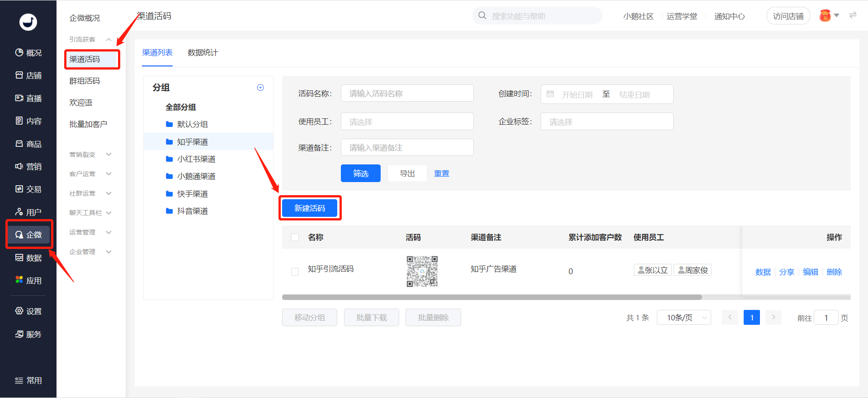Click the QR code for 知乎引流活码
Viewport: 868px width, 398px height.
click(x=422, y=271)
